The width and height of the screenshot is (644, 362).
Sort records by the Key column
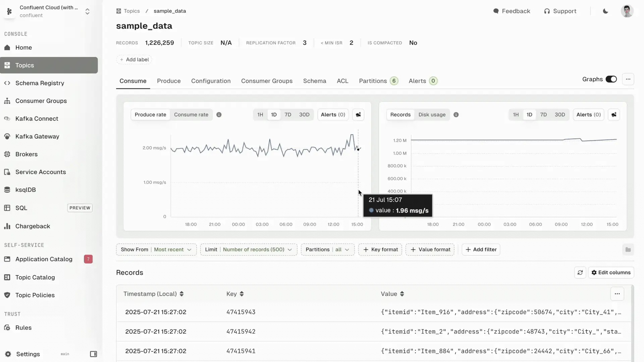(234, 294)
